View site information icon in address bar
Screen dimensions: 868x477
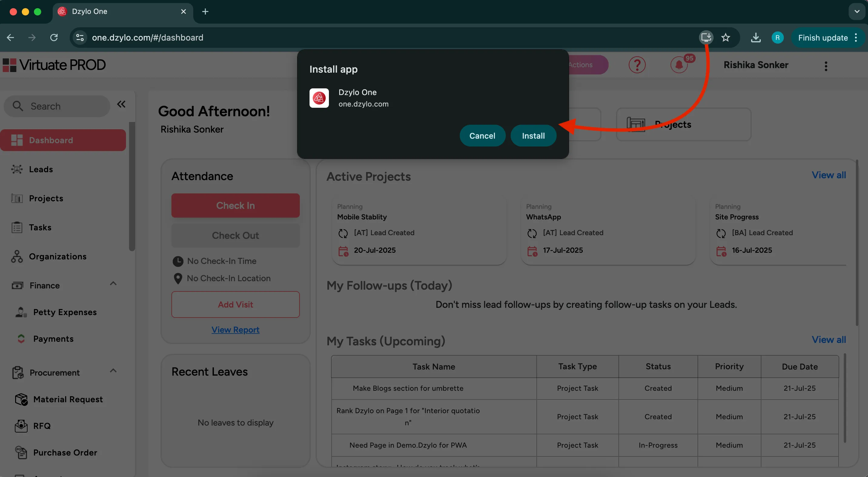coord(80,37)
